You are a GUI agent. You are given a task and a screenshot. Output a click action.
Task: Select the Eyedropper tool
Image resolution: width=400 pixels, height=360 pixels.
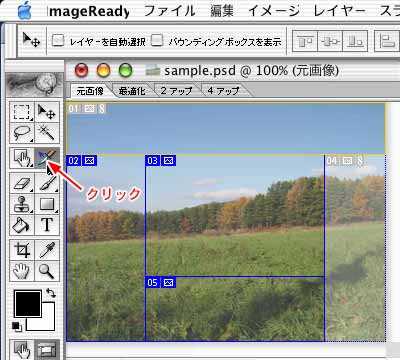click(47, 250)
